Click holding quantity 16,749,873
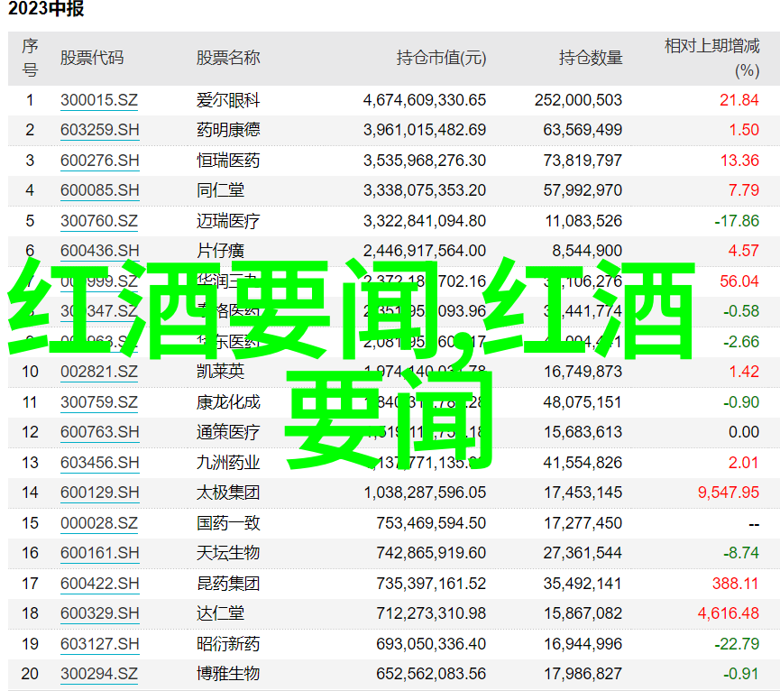780x700 pixels. 583,372
